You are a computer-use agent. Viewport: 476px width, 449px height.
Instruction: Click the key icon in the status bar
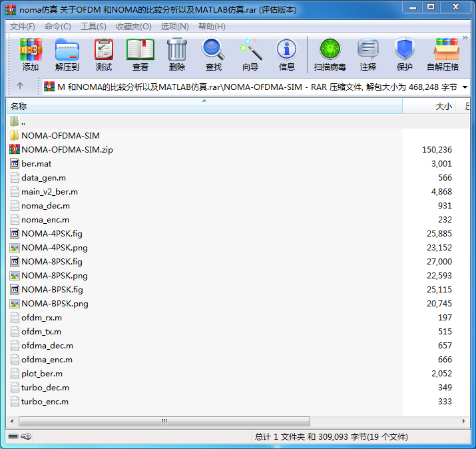pyautogui.click(x=26, y=436)
